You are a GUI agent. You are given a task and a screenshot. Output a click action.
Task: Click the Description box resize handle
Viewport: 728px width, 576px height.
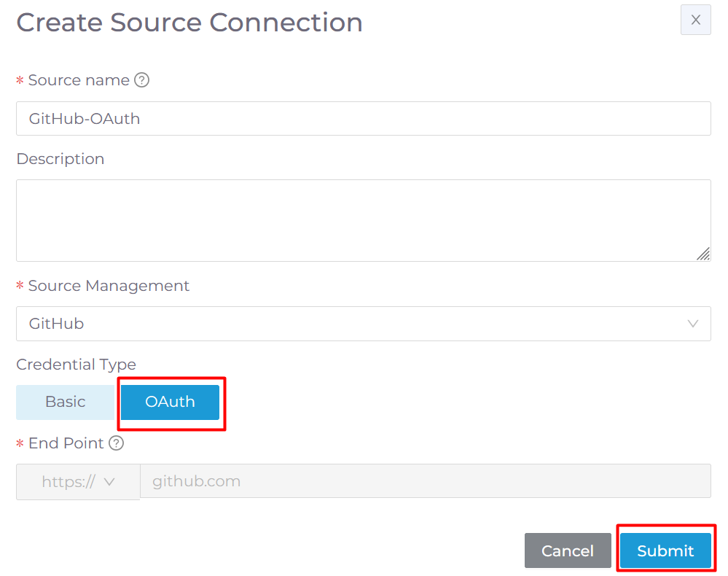pyautogui.click(x=704, y=254)
